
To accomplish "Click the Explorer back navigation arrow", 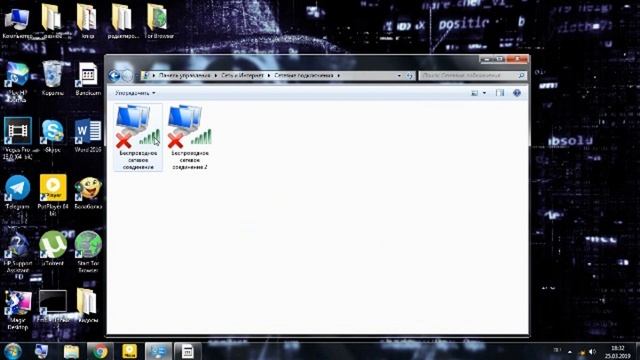I will tap(115, 76).
